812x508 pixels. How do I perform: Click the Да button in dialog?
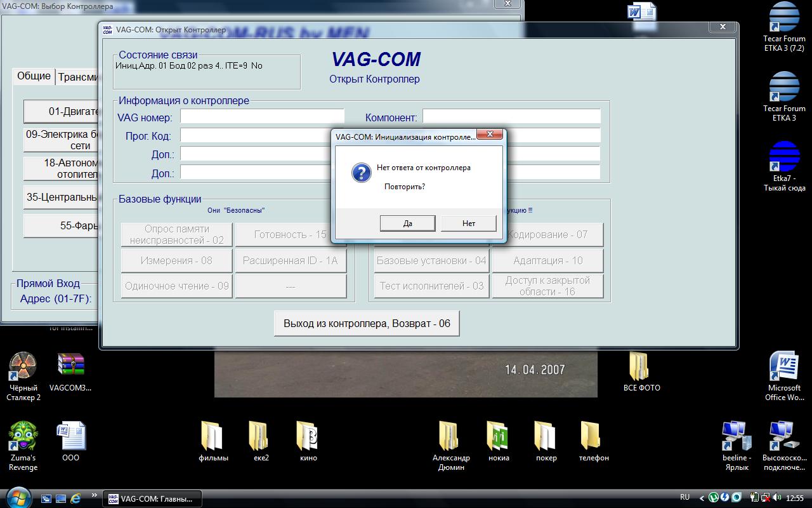pos(407,223)
